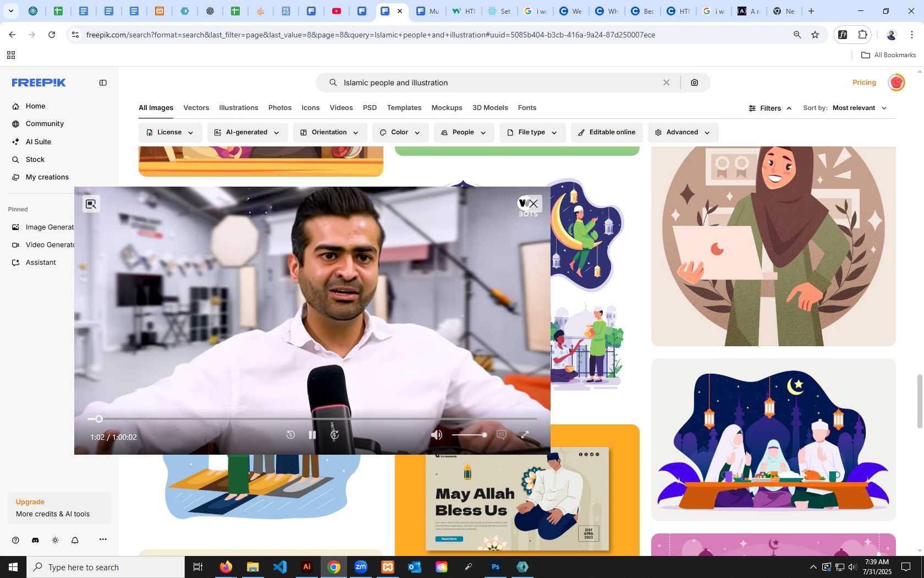Image resolution: width=924 pixels, height=578 pixels.
Task: Toggle the light/dark theme icon
Action: click(55, 540)
